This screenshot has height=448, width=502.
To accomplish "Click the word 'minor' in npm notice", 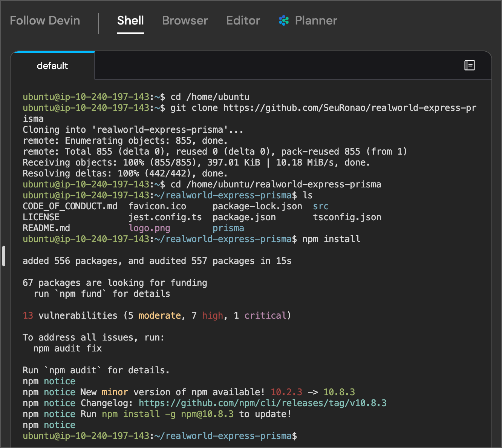I will [x=115, y=392].
